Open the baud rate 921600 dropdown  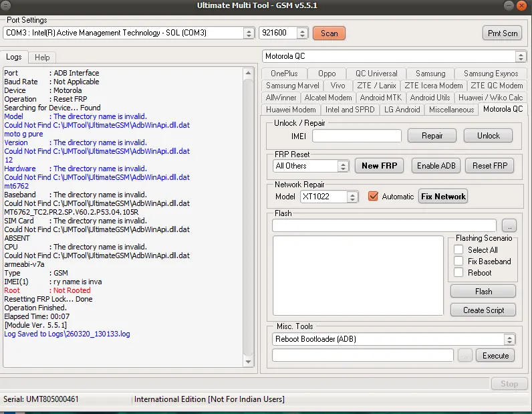(301, 33)
